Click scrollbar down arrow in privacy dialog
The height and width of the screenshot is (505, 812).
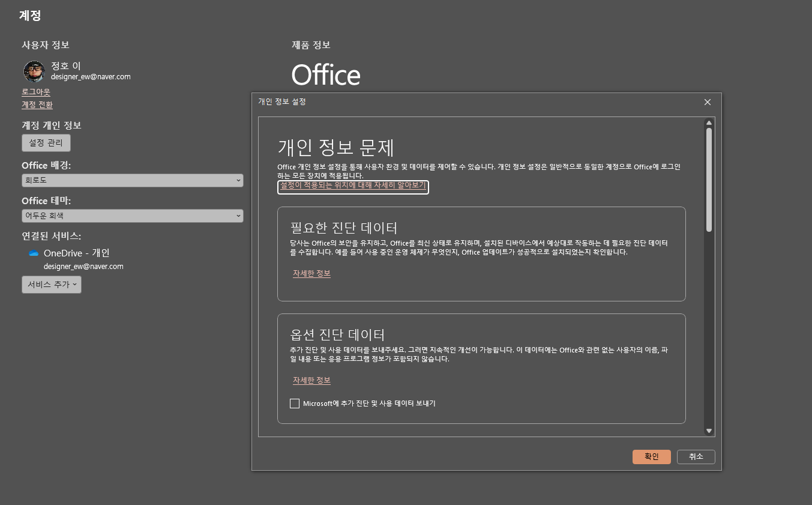tap(709, 431)
